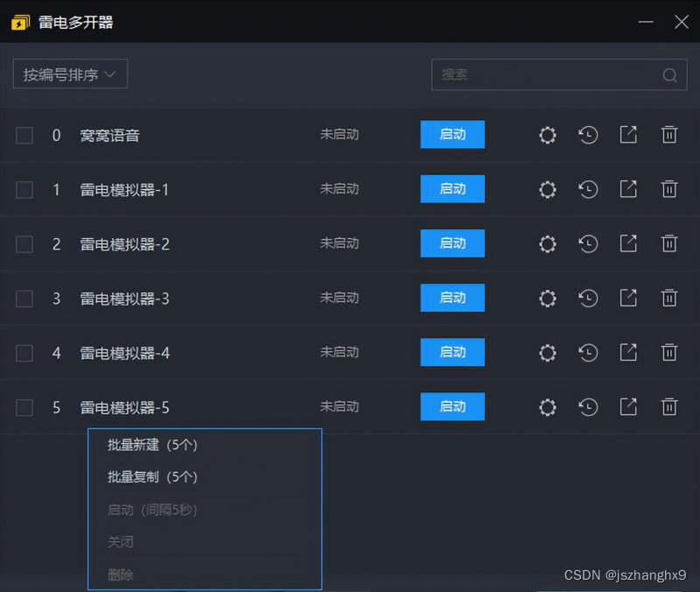Click the name 雷电模拟器-3
The image size is (700, 592).
[x=124, y=299]
